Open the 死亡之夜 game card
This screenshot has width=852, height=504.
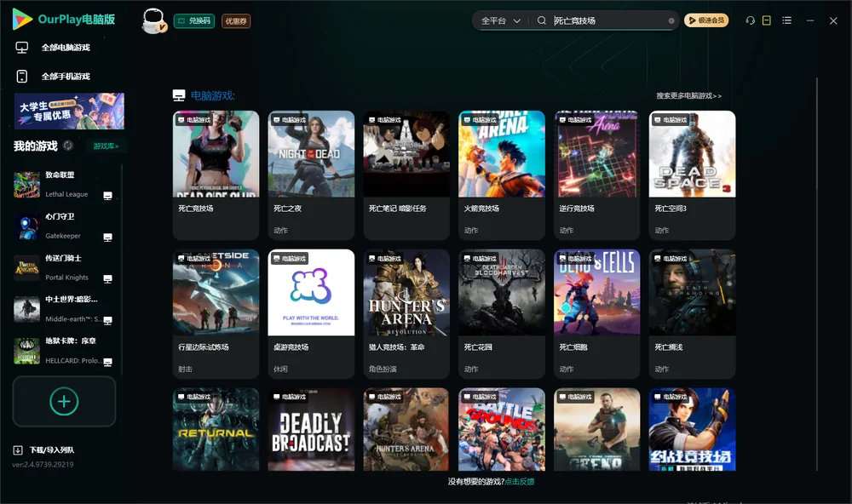311,175
